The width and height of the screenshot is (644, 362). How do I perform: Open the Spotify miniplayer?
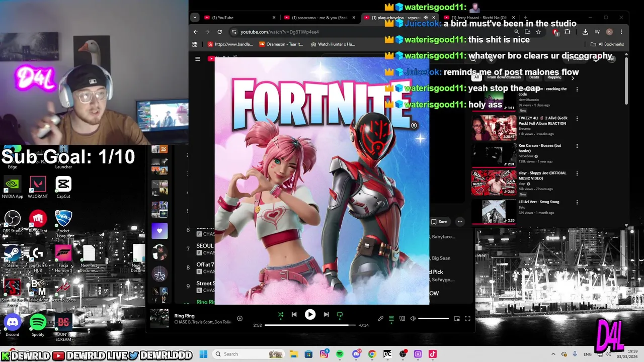[457, 318]
